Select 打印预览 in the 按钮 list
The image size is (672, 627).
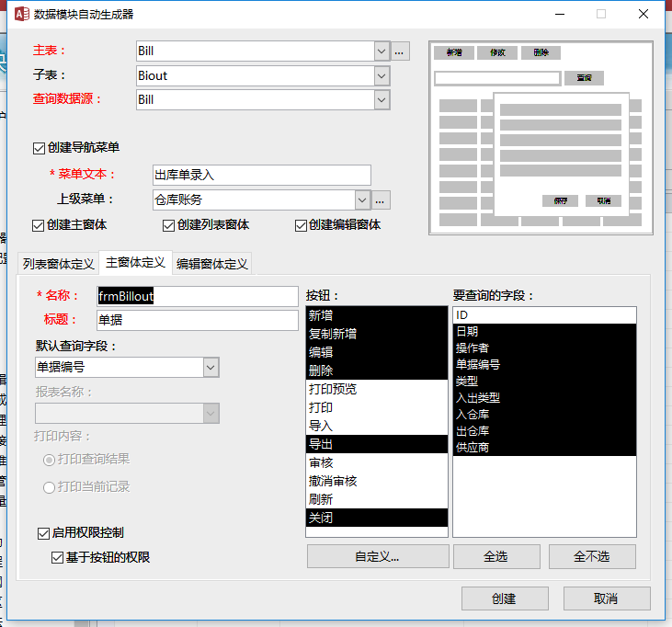pyautogui.click(x=377, y=389)
